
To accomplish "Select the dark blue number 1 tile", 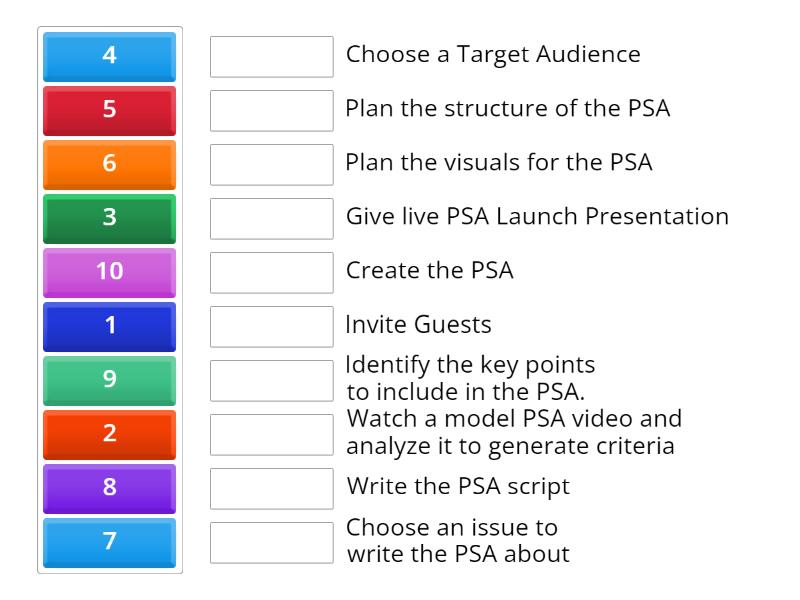I will (x=108, y=325).
